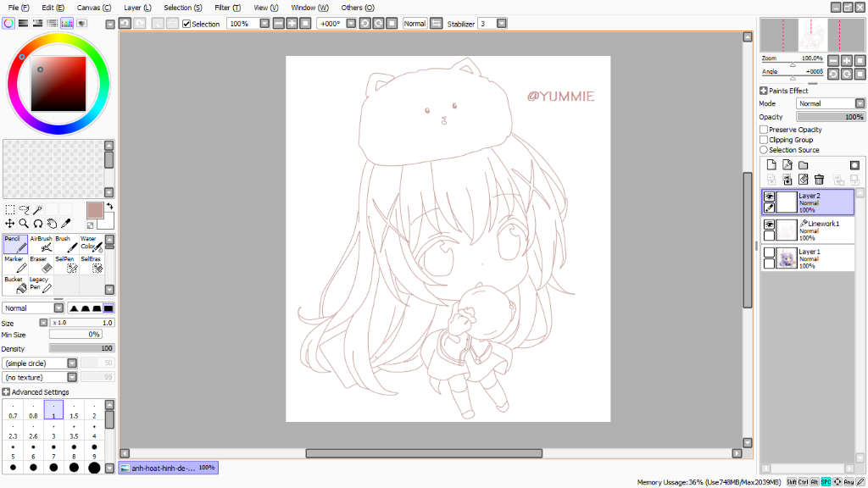
Task: Swap foreground and background colors
Action: (x=109, y=207)
